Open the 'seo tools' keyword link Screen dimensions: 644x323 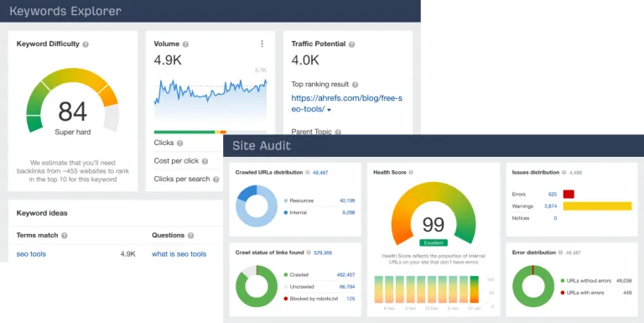click(x=31, y=254)
